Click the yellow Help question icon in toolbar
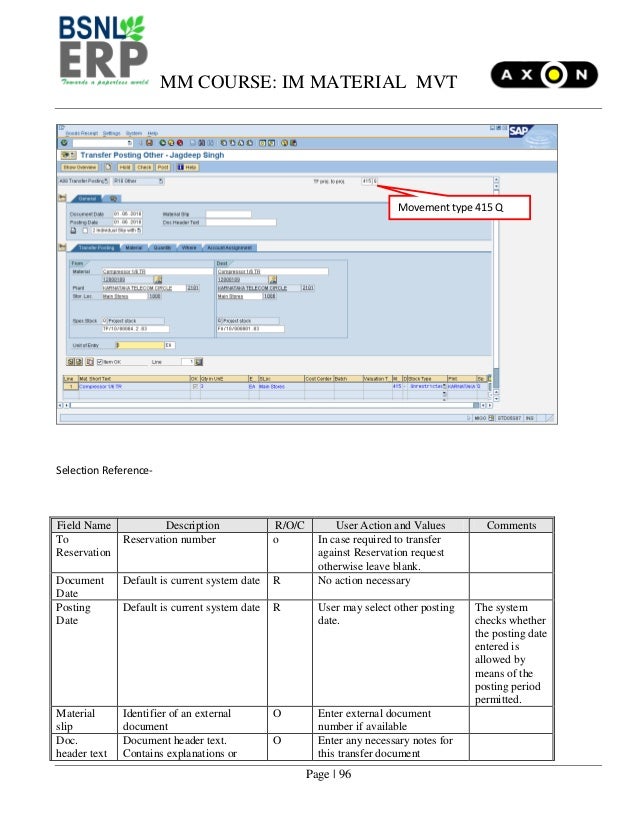The height and width of the screenshot is (826, 638). coord(284,143)
